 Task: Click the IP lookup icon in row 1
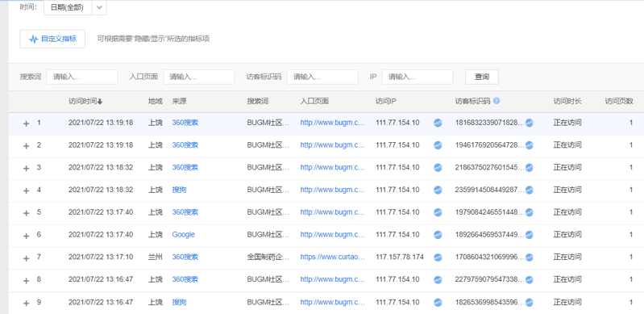coord(438,123)
